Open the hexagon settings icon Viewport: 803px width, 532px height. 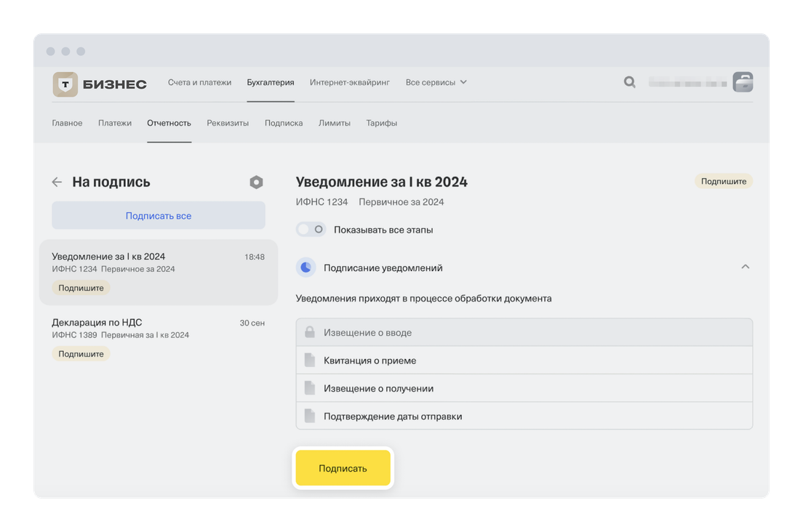256,182
